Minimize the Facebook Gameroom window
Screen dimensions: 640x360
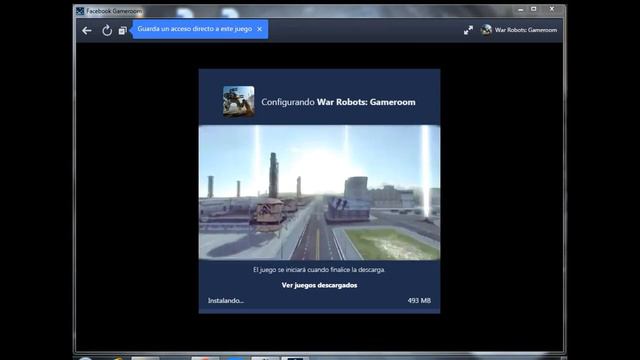coord(520,9)
